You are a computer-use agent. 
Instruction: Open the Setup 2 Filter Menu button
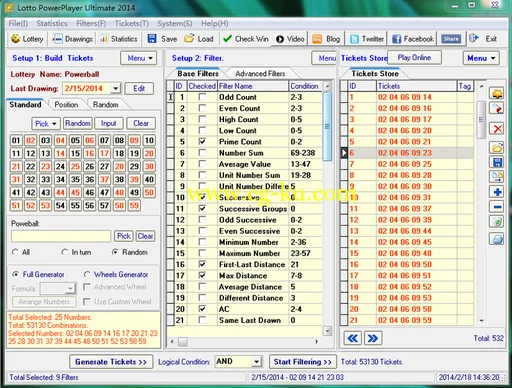[x=324, y=58]
